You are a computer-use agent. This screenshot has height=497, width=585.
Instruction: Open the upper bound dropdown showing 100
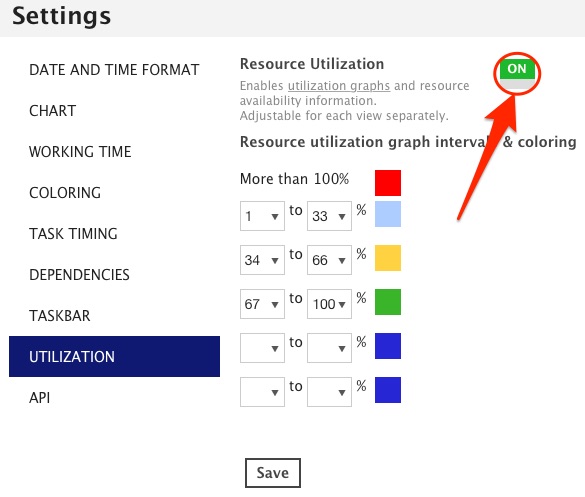(x=329, y=304)
